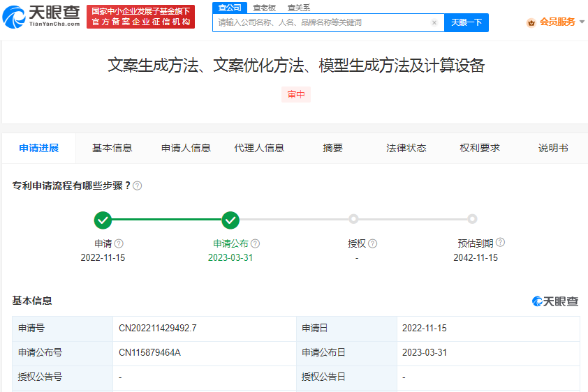Open the 权利要求 tab
This screenshot has width=588, height=392.
pos(480,148)
